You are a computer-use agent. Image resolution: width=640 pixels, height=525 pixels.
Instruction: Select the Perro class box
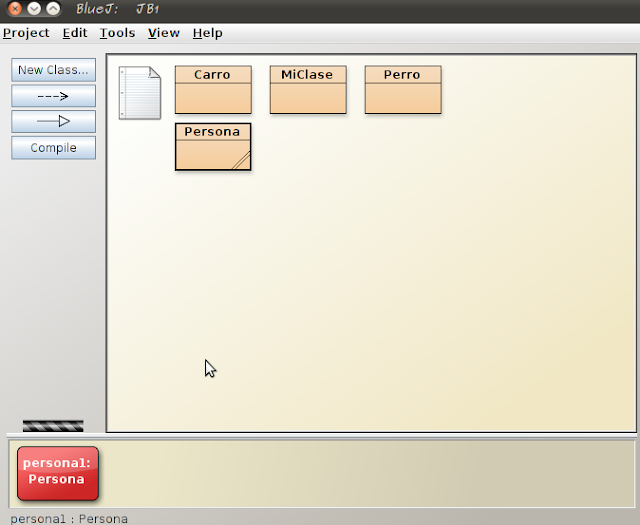click(x=403, y=90)
